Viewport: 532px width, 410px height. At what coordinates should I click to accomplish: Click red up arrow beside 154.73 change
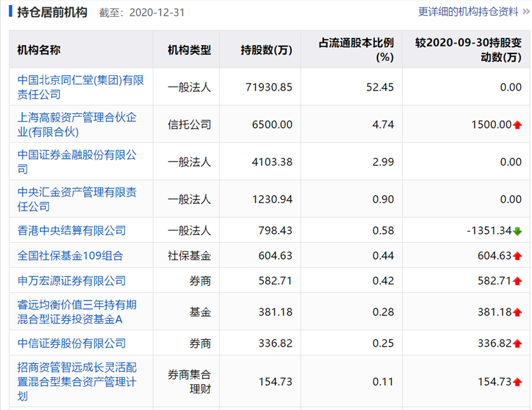click(x=517, y=382)
